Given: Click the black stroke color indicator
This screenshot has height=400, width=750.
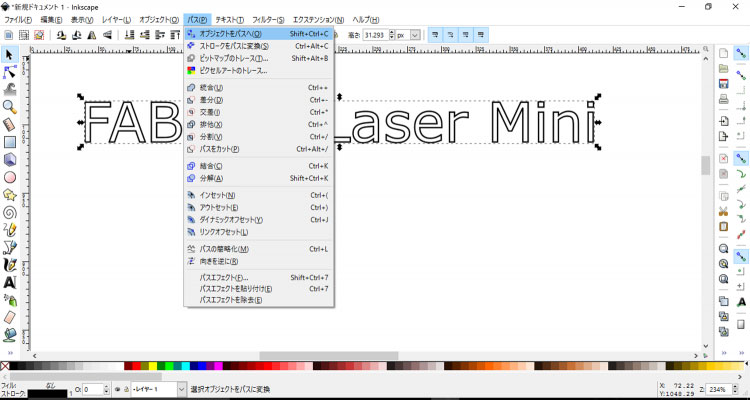Looking at the screenshot, I should click(x=47, y=394).
